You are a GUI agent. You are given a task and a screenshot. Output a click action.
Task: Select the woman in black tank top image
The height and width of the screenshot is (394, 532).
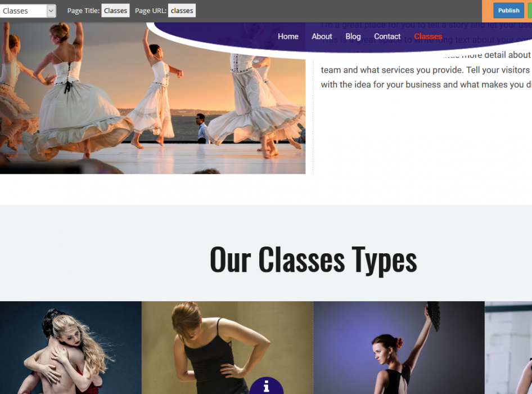click(227, 347)
